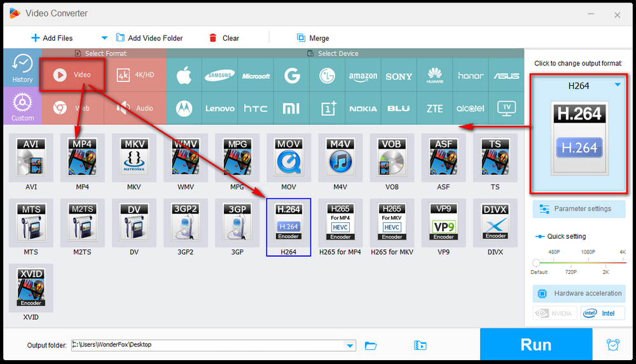
Task: Open the 4K/HD format tab
Action: (136, 75)
